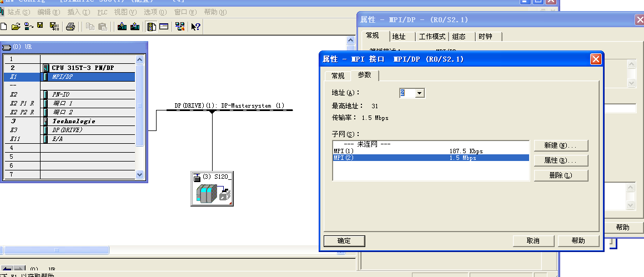Click the E/A module icon in row X11
644x277 pixels.
click(46, 139)
